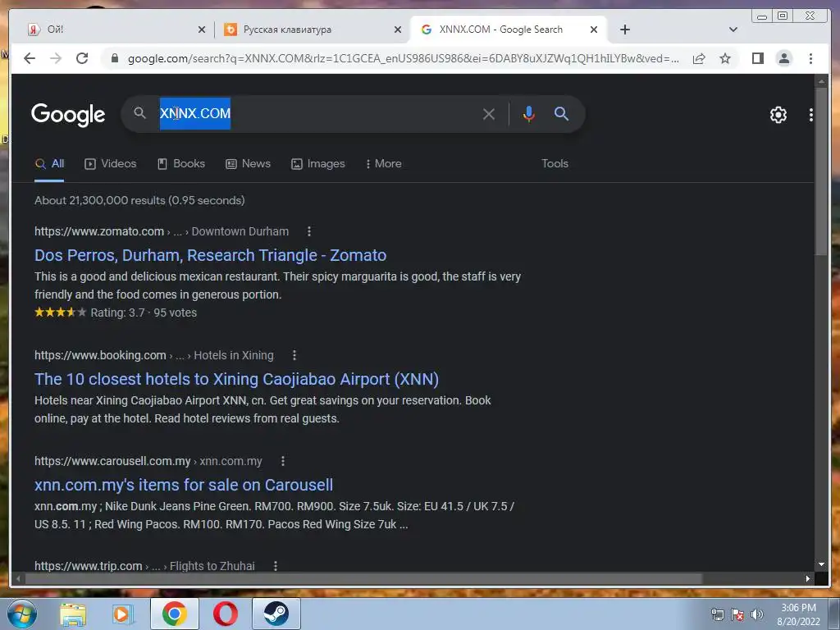The height and width of the screenshot is (630, 840).
Task: Open the Carousell result options menu
Action: tap(283, 461)
